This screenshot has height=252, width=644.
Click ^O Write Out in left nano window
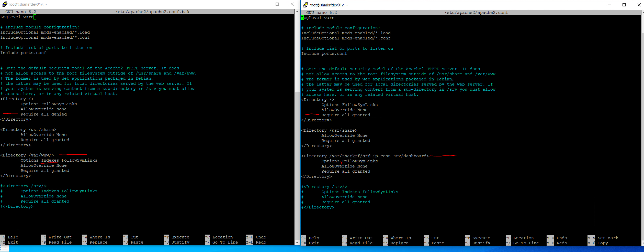[57, 237]
